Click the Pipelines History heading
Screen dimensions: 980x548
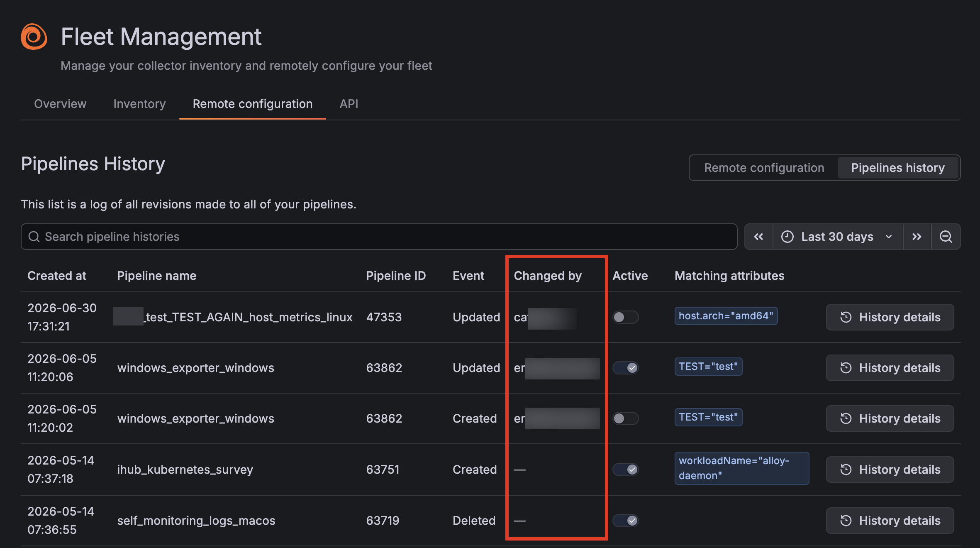93,164
